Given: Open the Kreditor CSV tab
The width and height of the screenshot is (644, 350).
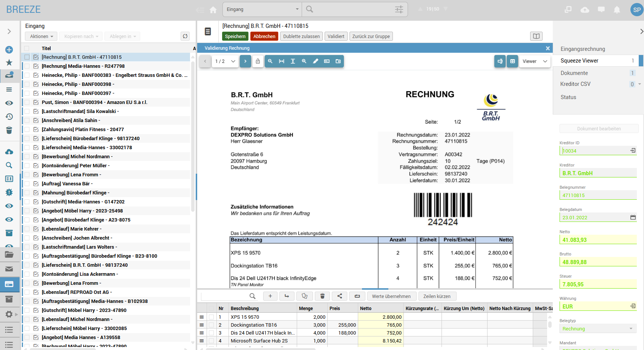Looking at the screenshot, I should (x=575, y=84).
